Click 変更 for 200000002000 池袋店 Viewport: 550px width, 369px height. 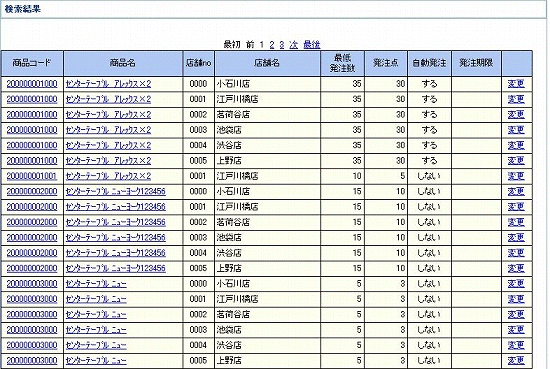click(x=516, y=237)
